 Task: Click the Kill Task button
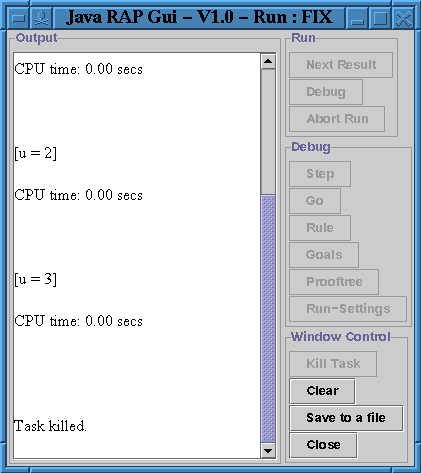coord(333,364)
